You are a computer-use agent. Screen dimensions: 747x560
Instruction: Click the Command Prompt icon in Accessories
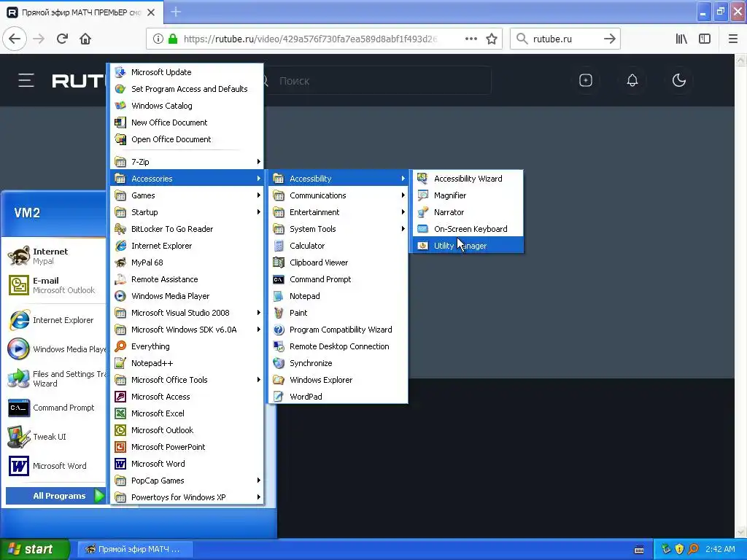click(279, 279)
